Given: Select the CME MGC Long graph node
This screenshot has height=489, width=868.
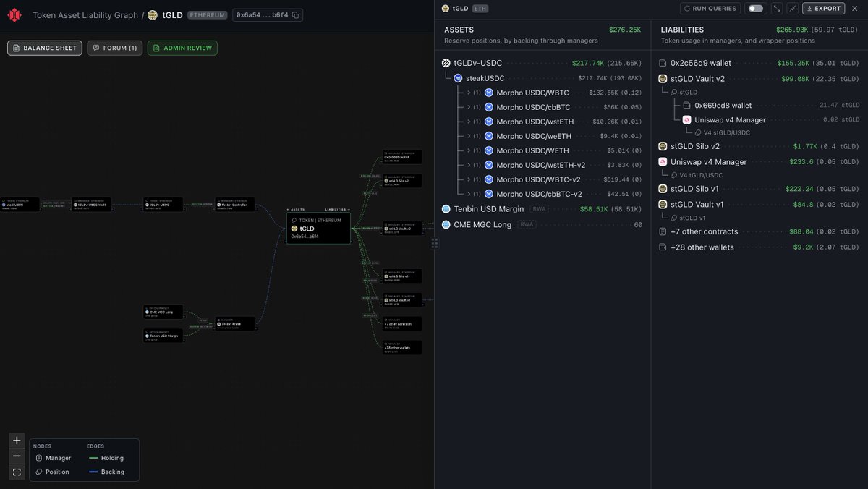Looking at the screenshot, I should pos(163,311).
